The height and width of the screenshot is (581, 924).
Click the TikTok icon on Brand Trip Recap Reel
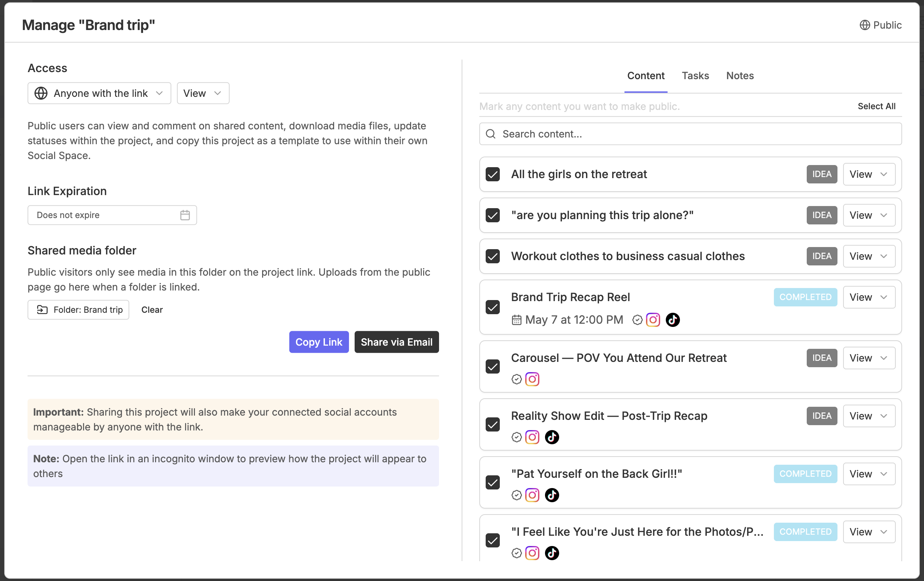tap(673, 320)
